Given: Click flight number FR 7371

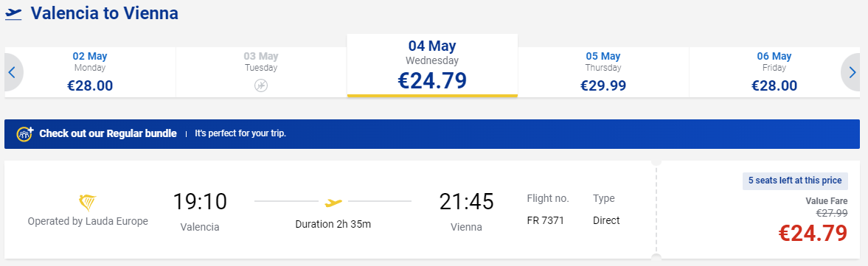Looking at the screenshot, I should point(545,220).
